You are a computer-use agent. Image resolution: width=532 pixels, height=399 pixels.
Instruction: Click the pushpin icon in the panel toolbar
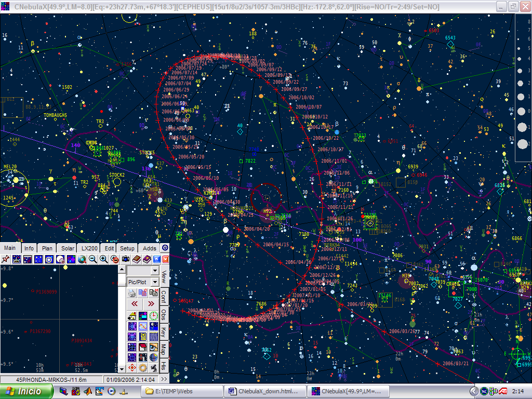coord(6,259)
